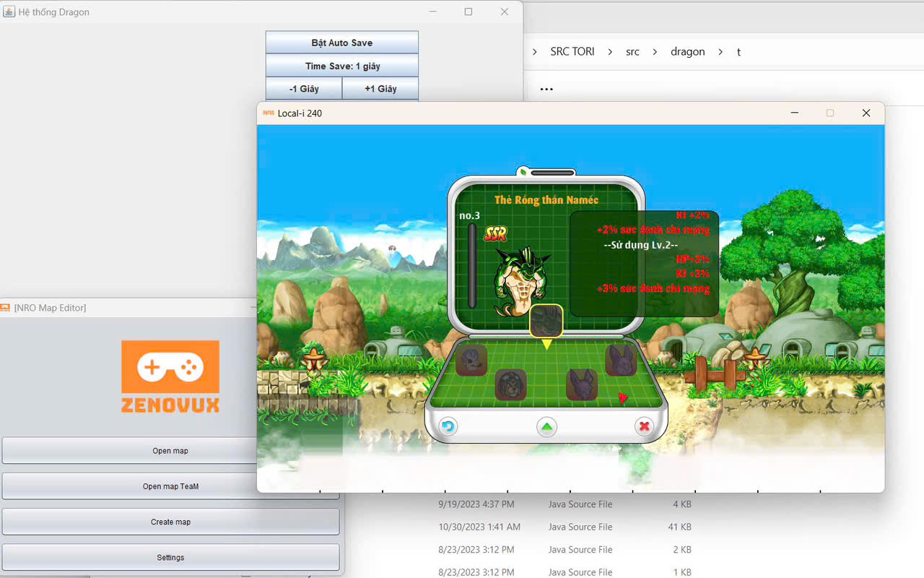Screen dimensions: 924x578
Task: Select the 2 KB Java Source File row
Action: click(565, 550)
